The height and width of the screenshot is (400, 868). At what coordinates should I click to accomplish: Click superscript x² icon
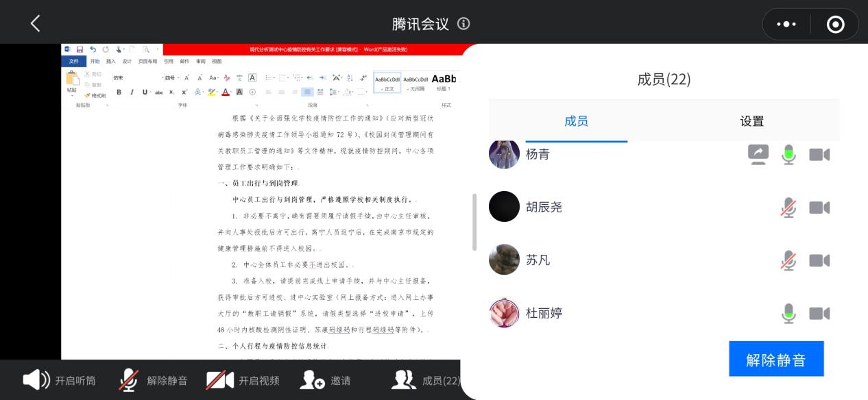click(x=184, y=92)
